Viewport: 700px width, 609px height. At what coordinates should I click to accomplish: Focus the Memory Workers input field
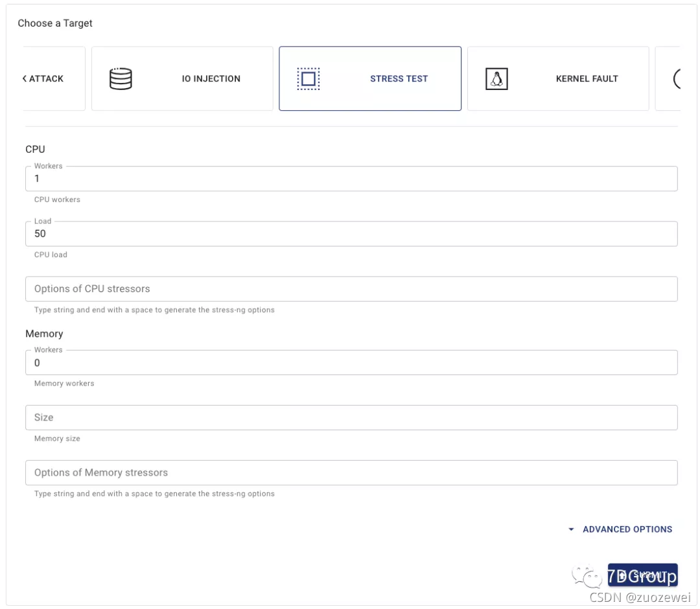pyautogui.click(x=351, y=362)
